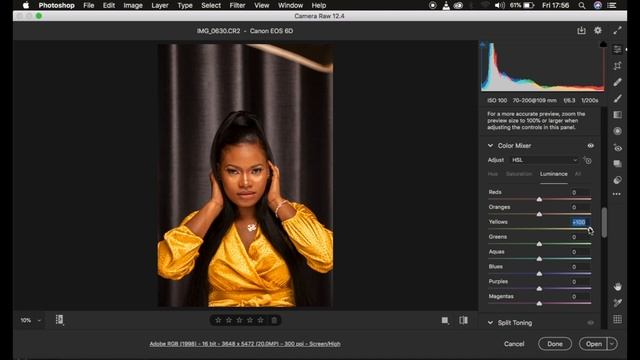Switch to the Hue tab

(493, 174)
